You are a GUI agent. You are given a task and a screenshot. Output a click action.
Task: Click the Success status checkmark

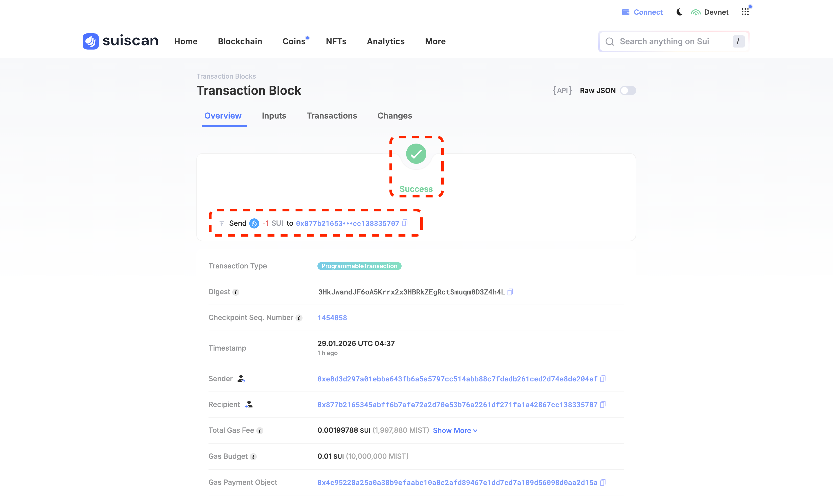click(x=416, y=154)
